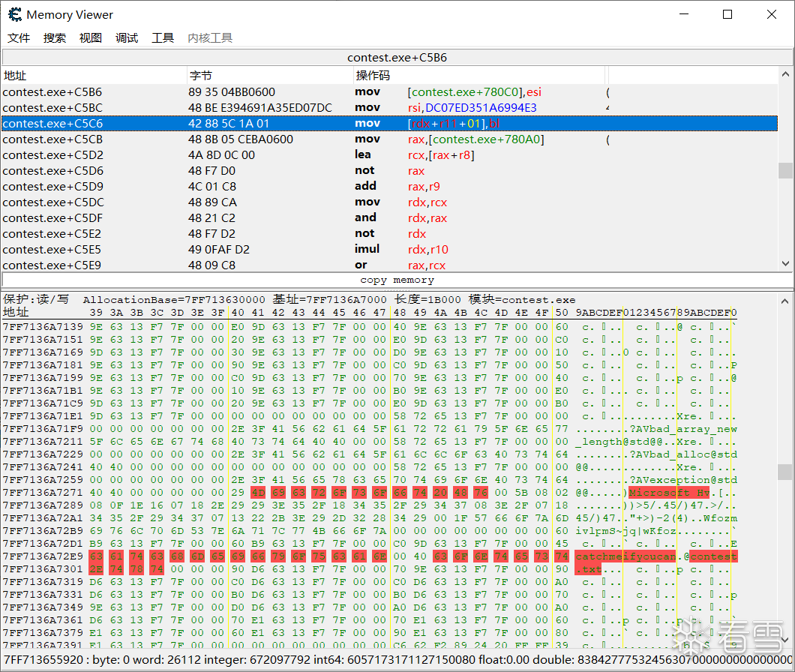795x672 pixels.
Task: Click 基址=7FF7136A7000 info text
Action: [x=329, y=300]
